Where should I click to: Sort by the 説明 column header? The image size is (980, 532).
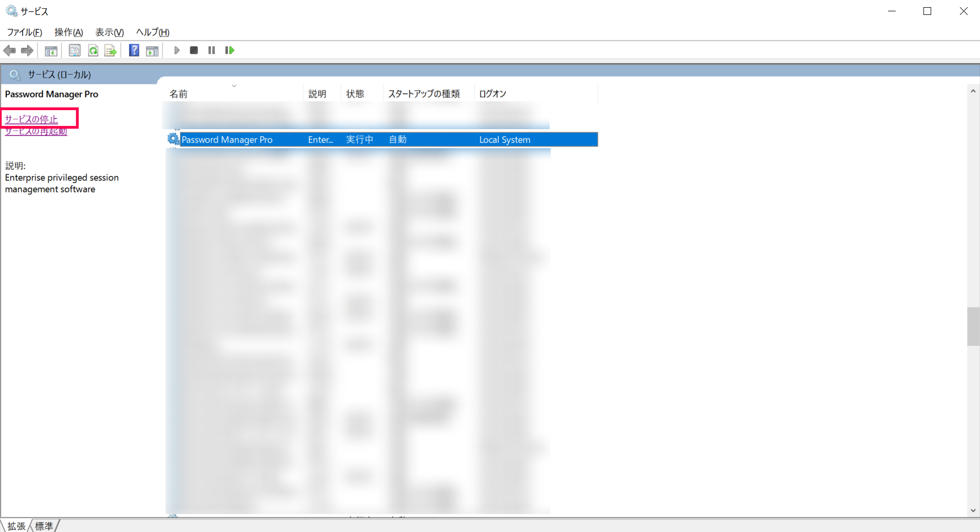click(x=322, y=94)
